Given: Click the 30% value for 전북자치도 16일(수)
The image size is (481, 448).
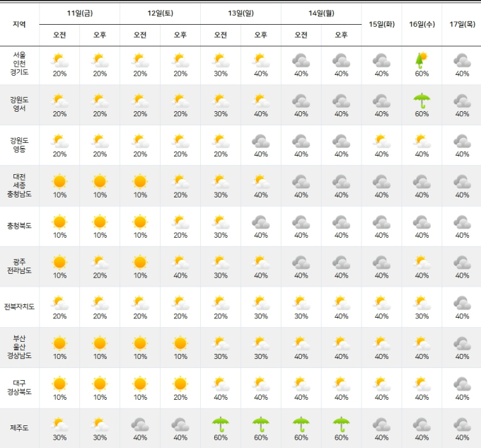Looking at the screenshot, I should [x=422, y=316].
